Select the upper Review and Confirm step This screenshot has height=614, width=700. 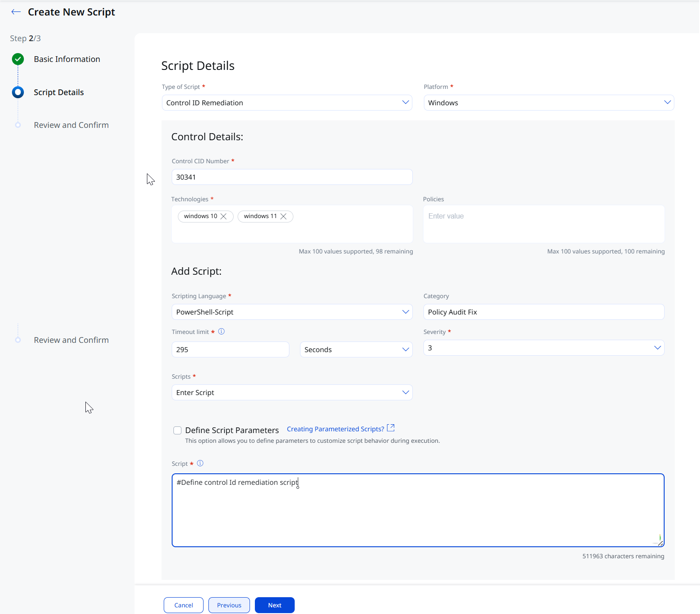point(71,125)
